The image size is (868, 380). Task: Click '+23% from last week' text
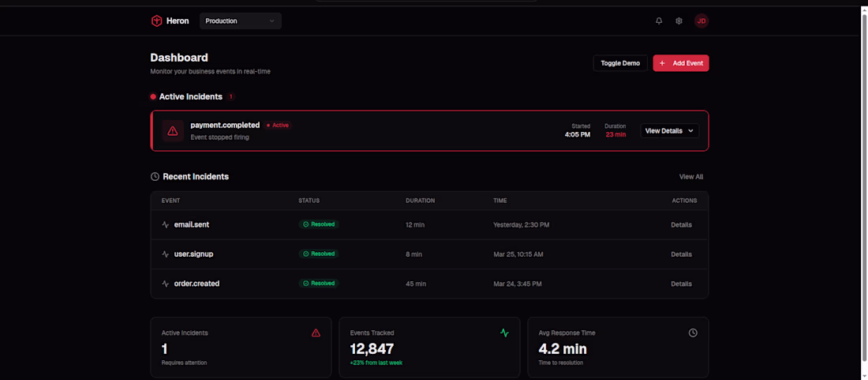[376, 363]
